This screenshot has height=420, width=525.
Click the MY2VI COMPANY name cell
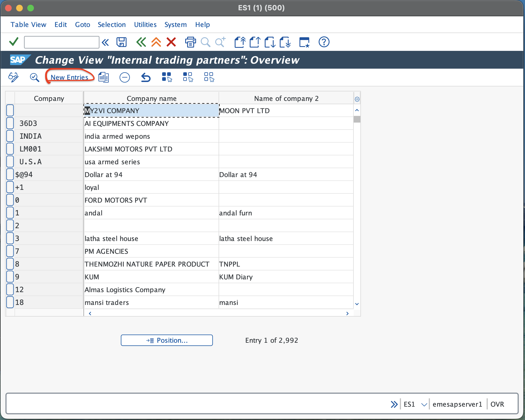(x=152, y=111)
